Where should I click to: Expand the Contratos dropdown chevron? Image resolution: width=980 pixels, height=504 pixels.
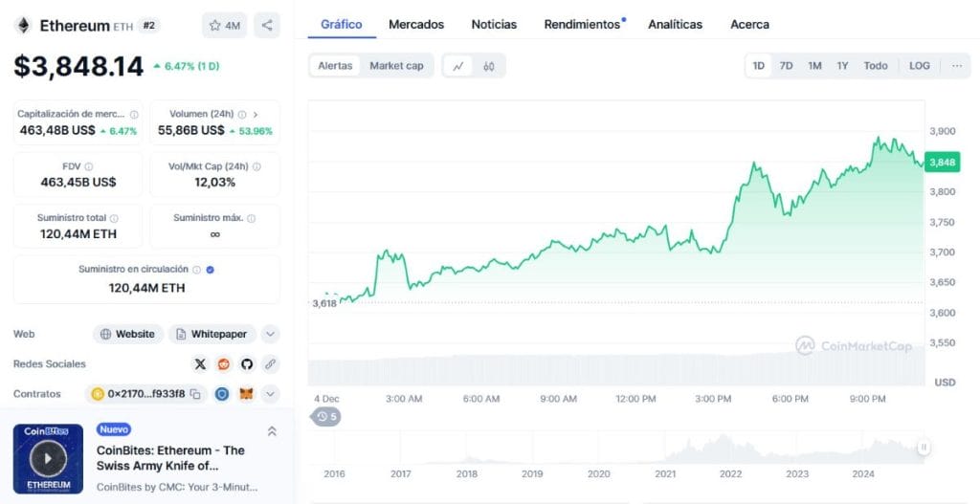(271, 394)
